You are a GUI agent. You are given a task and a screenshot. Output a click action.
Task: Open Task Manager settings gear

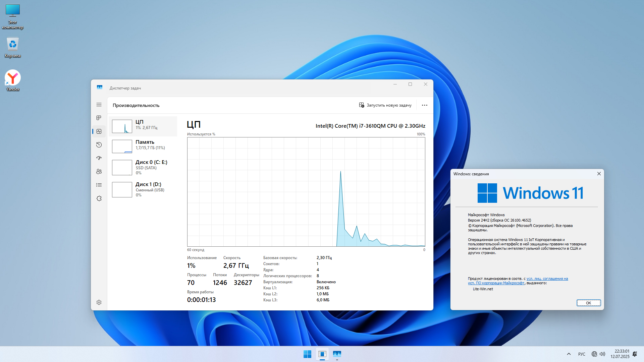click(x=99, y=302)
